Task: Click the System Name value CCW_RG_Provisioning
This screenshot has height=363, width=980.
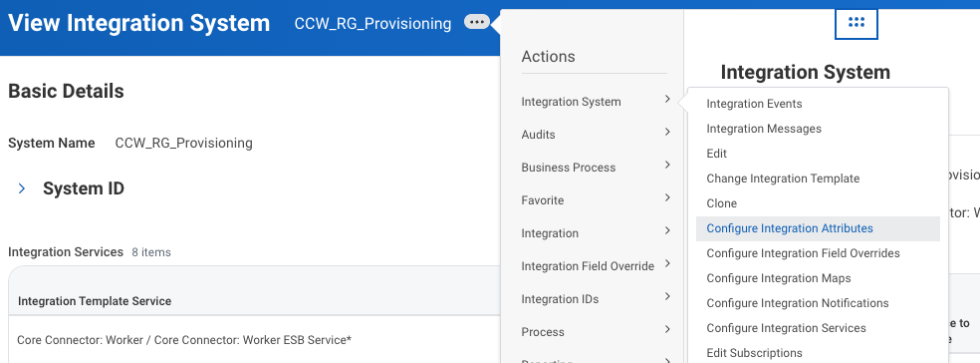Action: pos(183,144)
